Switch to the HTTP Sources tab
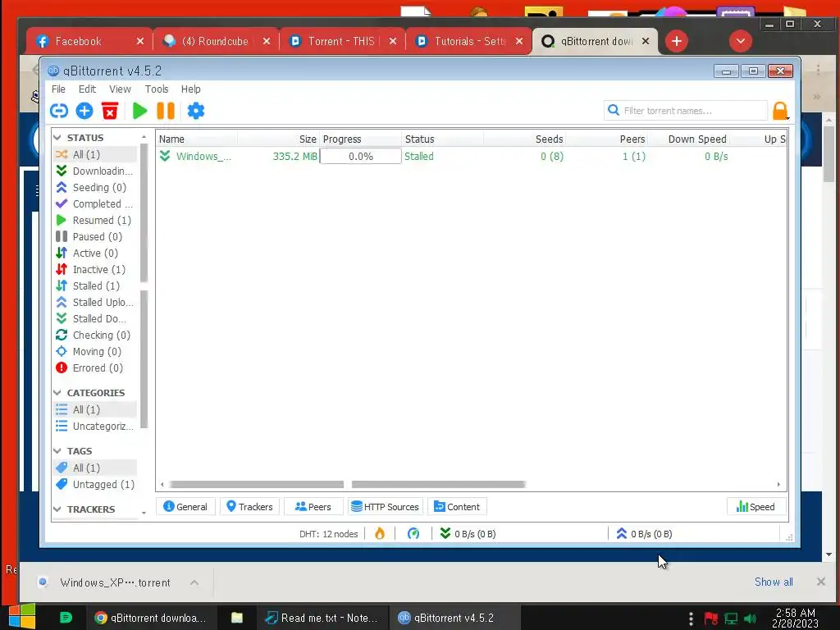This screenshot has width=840, height=630. 386,507
